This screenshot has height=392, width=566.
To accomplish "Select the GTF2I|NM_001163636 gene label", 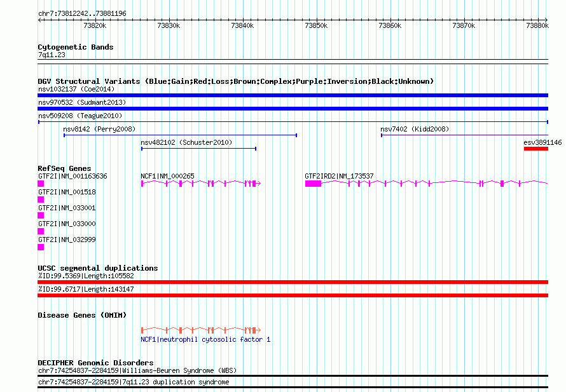I will pyautogui.click(x=72, y=177).
